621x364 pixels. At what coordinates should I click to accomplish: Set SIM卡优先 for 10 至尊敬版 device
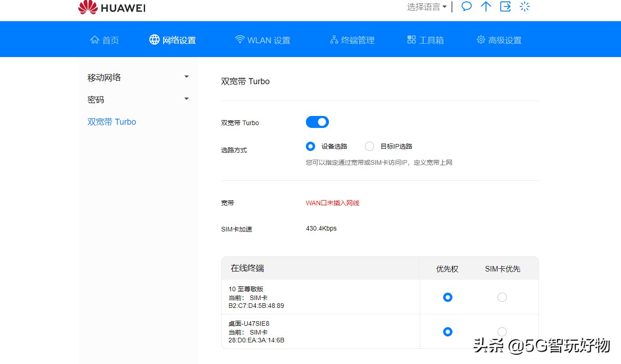[x=502, y=297]
